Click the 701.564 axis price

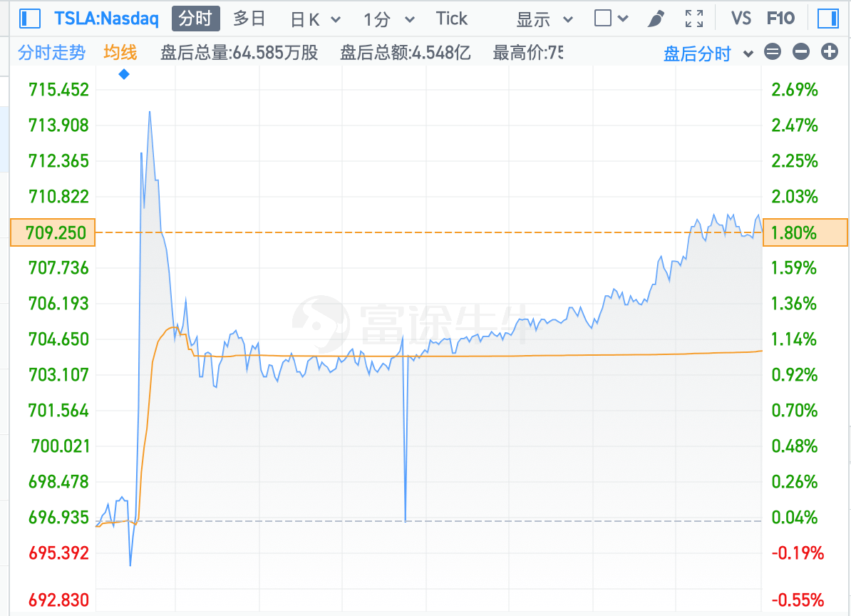pos(58,410)
